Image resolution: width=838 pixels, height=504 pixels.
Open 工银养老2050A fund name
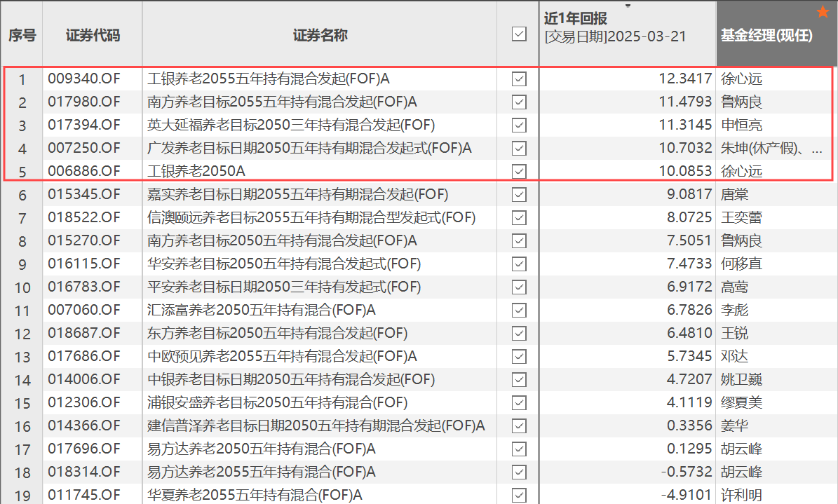[x=196, y=171]
